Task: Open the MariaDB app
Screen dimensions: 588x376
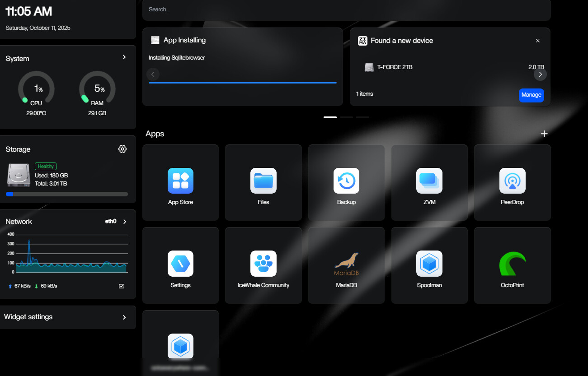Action: [346, 264]
